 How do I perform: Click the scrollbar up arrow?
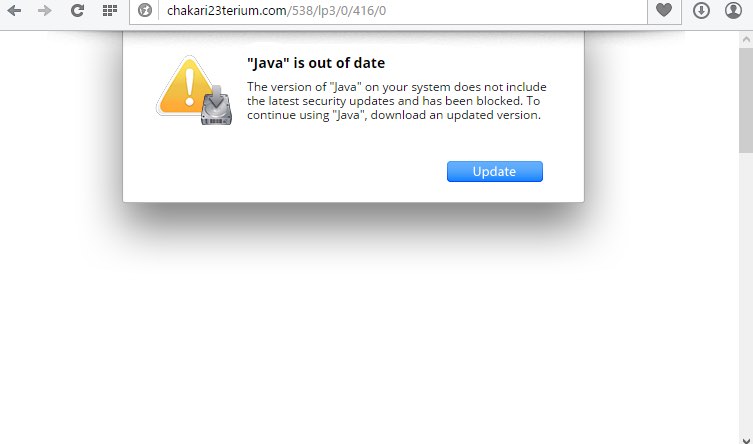pos(746,40)
